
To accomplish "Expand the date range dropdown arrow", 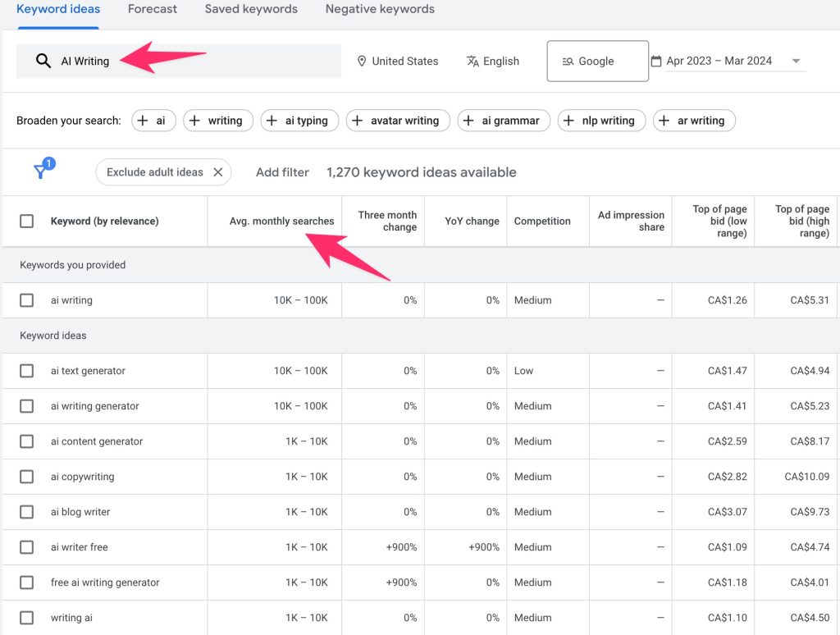I will click(796, 62).
